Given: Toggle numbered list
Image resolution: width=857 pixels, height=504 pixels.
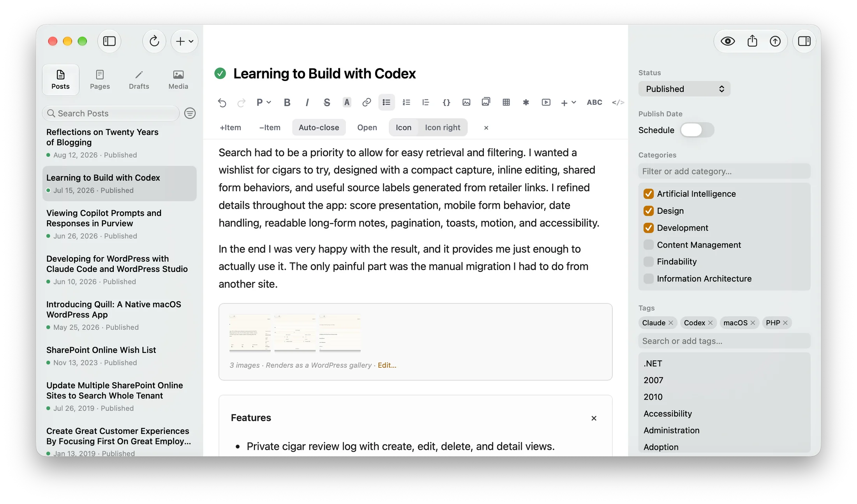Looking at the screenshot, I should pyautogui.click(x=406, y=102).
